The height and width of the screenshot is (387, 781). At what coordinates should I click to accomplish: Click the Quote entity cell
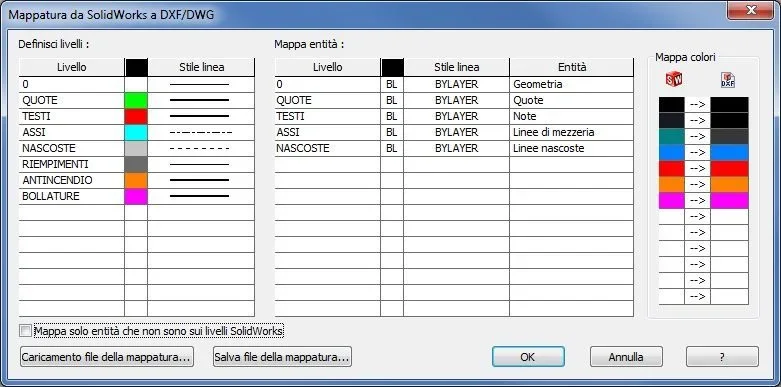(571, 100)
